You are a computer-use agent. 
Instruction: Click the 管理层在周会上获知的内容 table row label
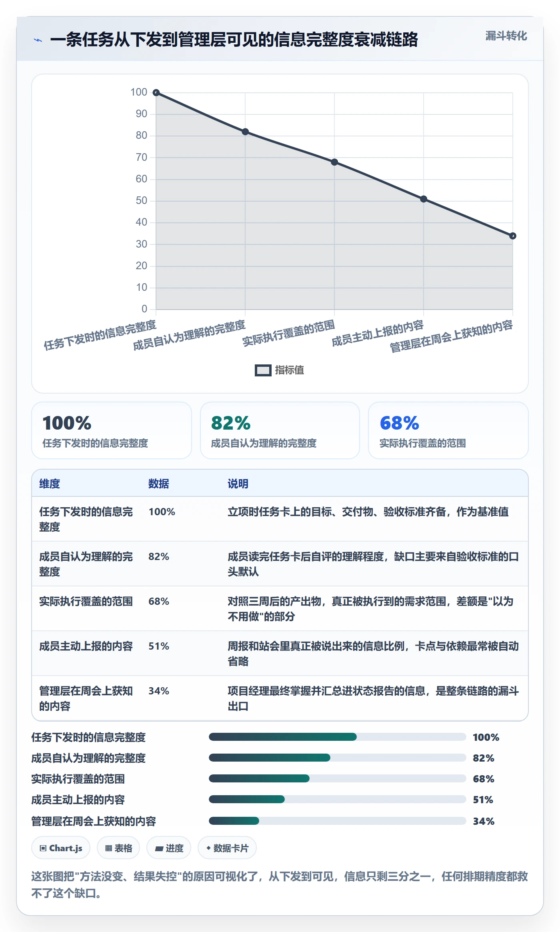click(x=86, y=698)
